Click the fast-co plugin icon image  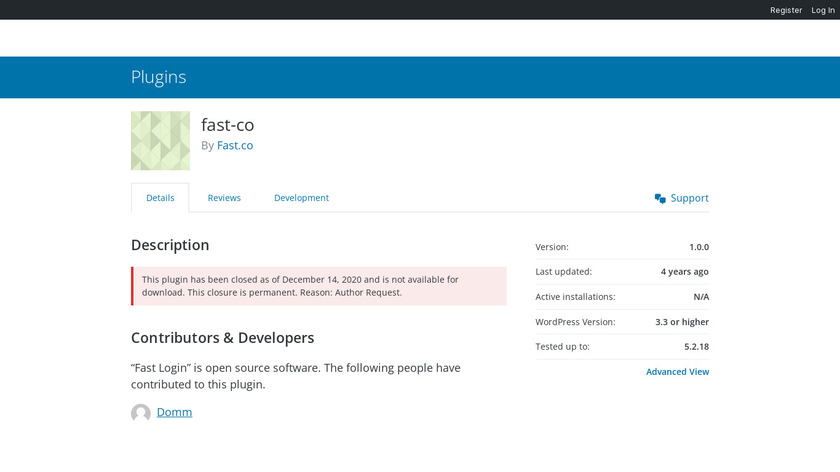pos(160,141)
